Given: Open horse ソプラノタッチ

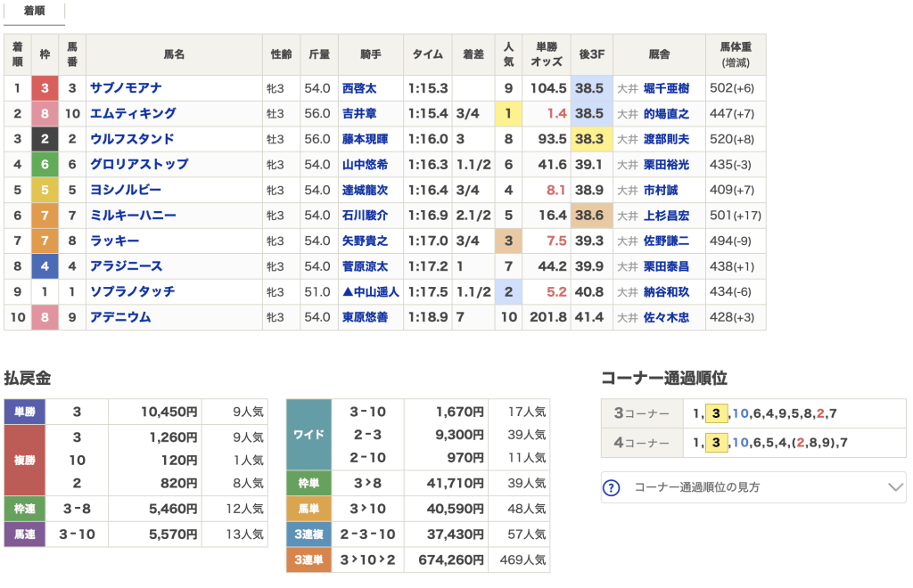Looking at the screenshot, I should point(132,291).
